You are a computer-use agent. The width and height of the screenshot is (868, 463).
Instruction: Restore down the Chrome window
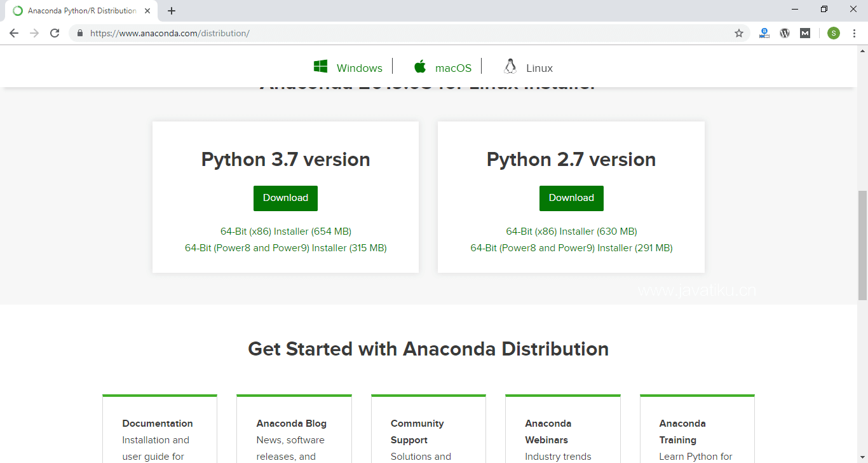(x=824, y=9)
